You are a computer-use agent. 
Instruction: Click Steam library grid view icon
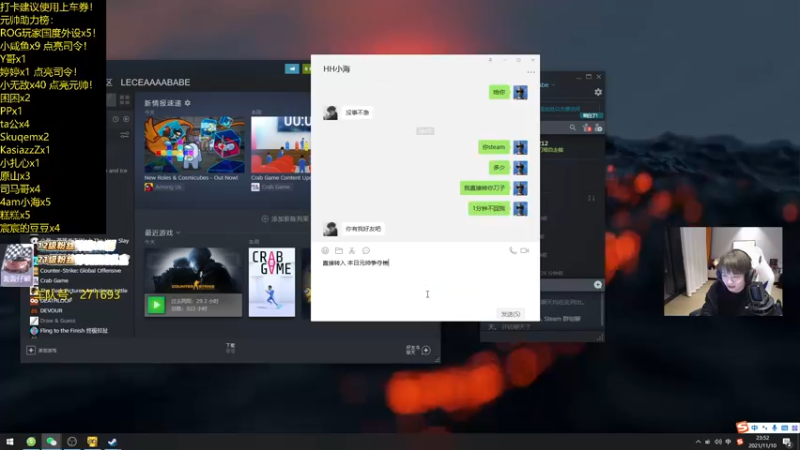(x=124, y=100)
